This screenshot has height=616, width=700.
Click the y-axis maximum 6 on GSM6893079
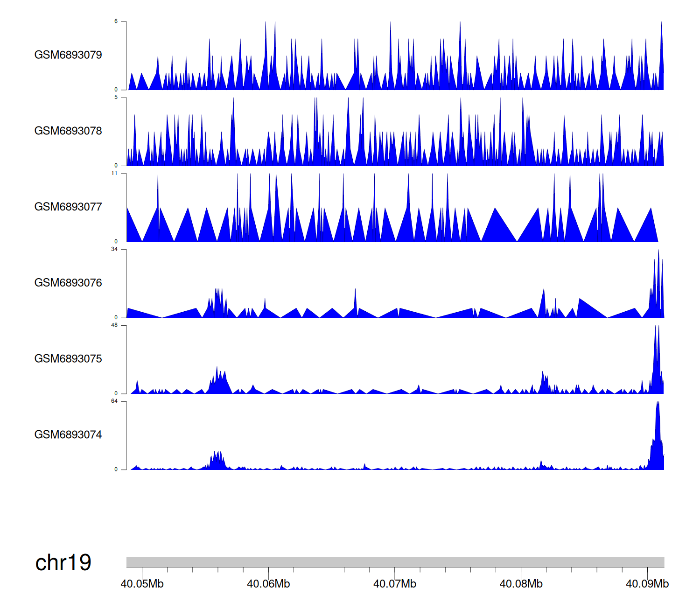click(x=116, y=21)
